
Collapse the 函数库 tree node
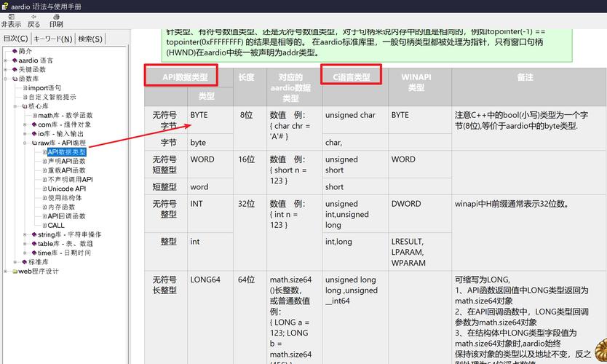(5, 79)
